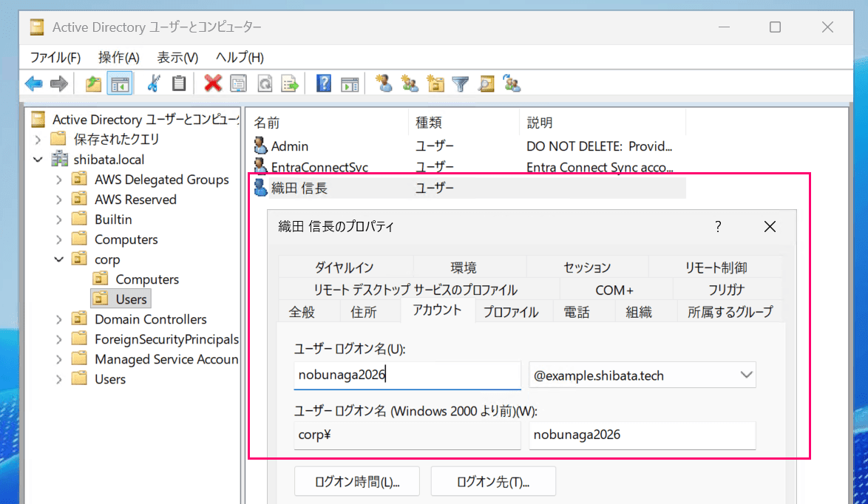Switch to the プロファイル tab
This screenshot has width=868, height=504.
click(511, 312)
